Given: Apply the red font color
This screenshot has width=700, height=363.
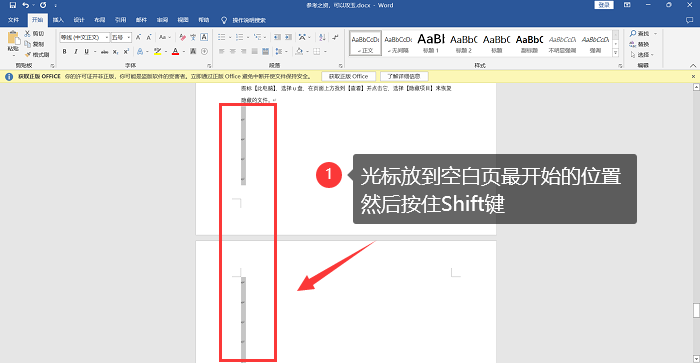Looking at the screenshot, I should point(175,52).
